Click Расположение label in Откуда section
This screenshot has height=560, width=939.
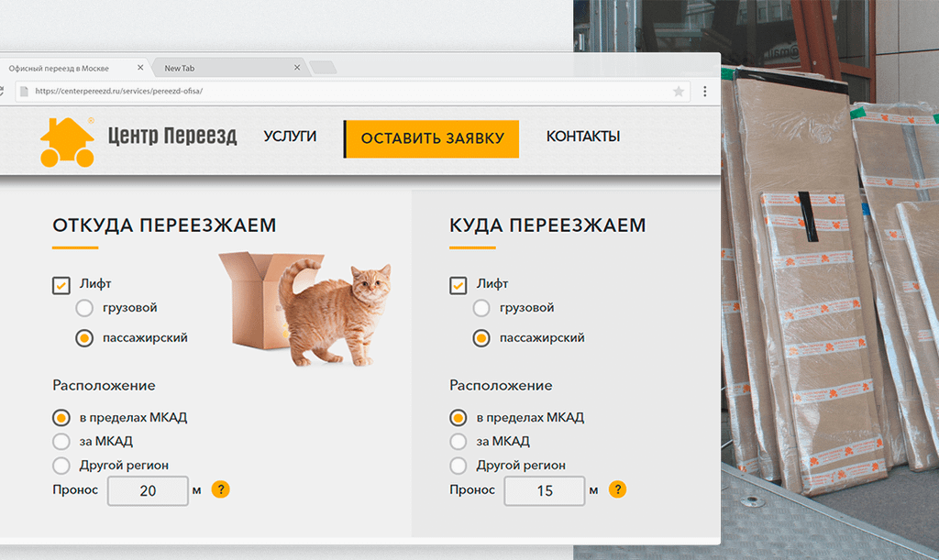pyautogui.click(x=104, y=385)
